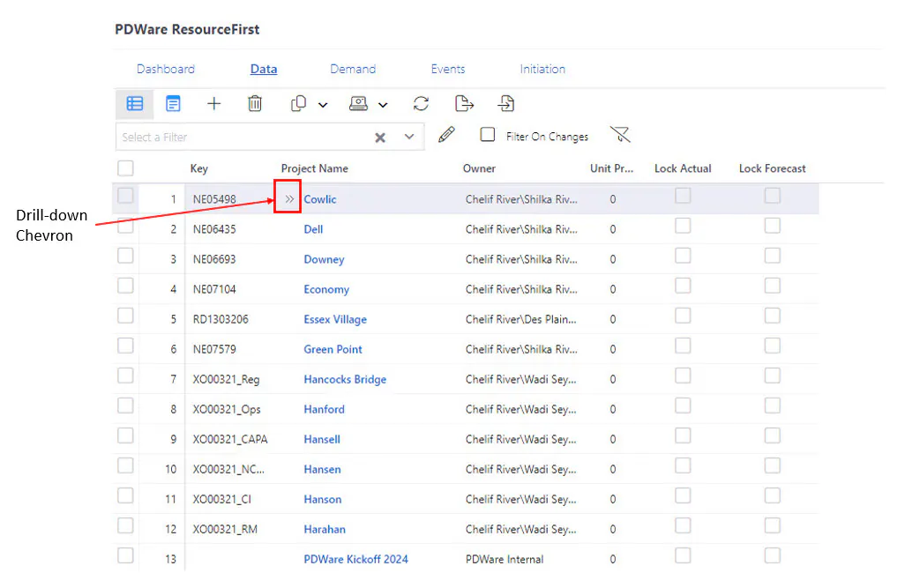The width and height of the screenshot is (912, 588).
Task: Clear the filter with X icon
Action: (x=380, y=138)
